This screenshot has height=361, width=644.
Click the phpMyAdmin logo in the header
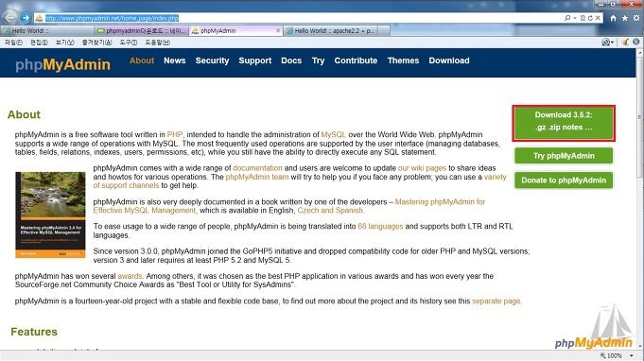click(x=62, y=64)
